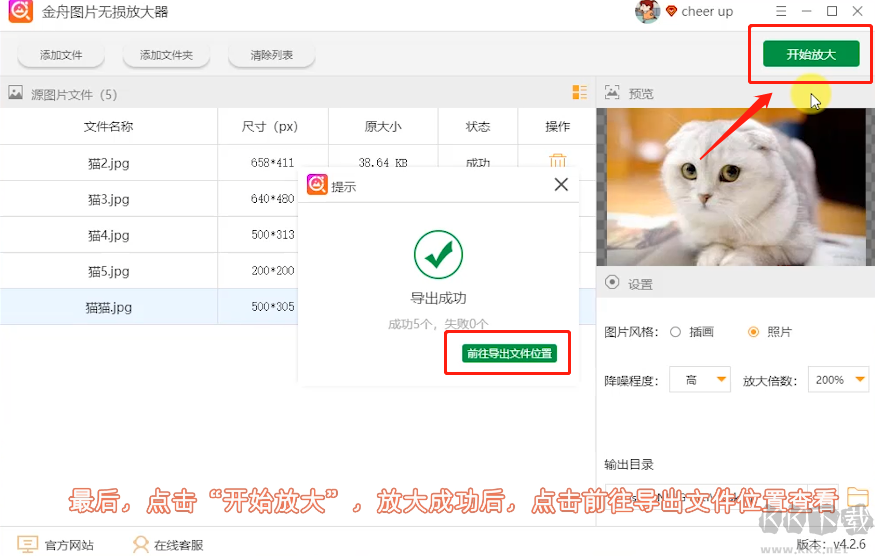Click the 添加文件夹 button
This screenshot has height=556, width=875.
click(166, 55)
